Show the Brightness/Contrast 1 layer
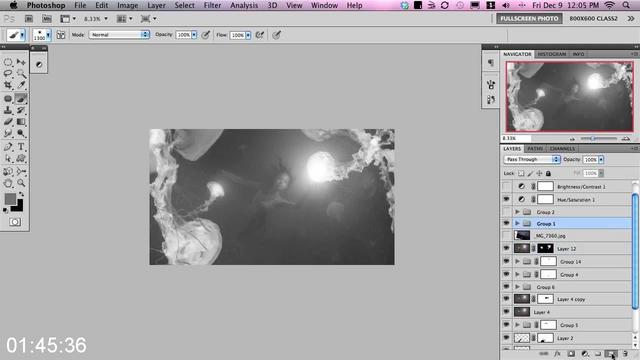 coord(507,187)
